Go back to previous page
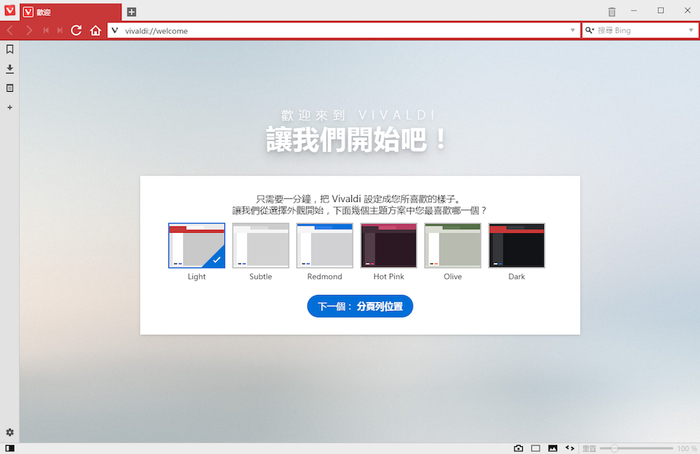Viewport: 700px width, 454px height. [10, 30]
